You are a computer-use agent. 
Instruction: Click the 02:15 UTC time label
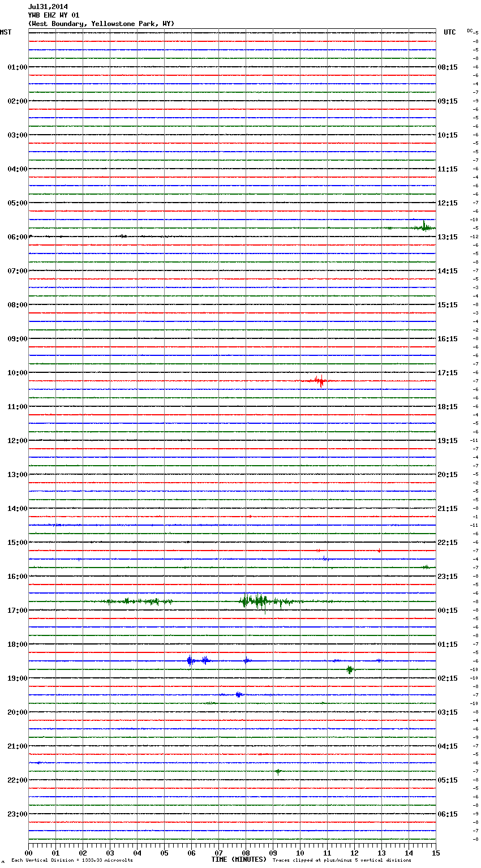tap(448, 678)
